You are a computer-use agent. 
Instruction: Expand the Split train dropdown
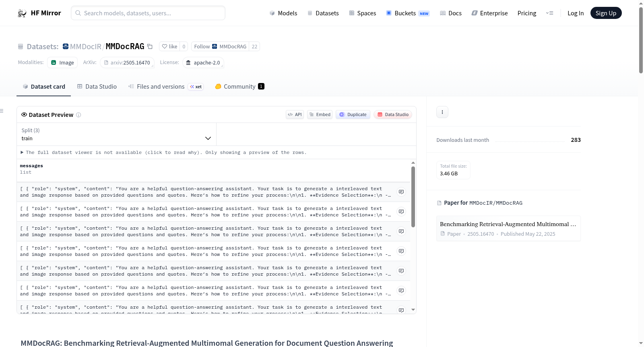pos(116,134)
